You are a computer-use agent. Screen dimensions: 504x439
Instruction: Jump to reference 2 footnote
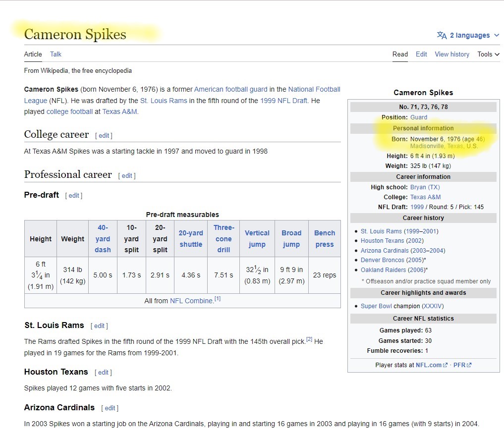309,339
